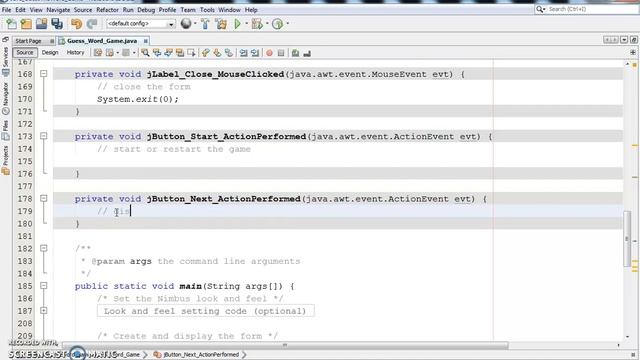Image resolution: width=640 pixels, height=360 pixels.
Task: Click the Redo arrow icon
Action: [92, 24]
